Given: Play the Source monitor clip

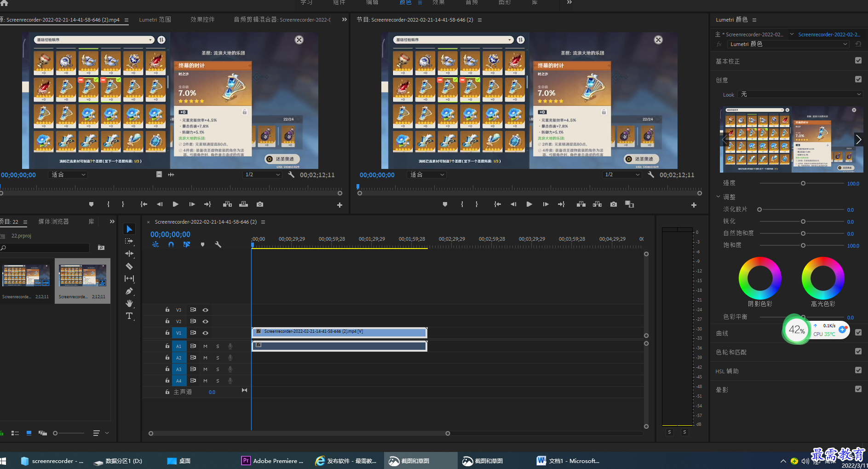Looking at the screenshot, I should 175,204.
